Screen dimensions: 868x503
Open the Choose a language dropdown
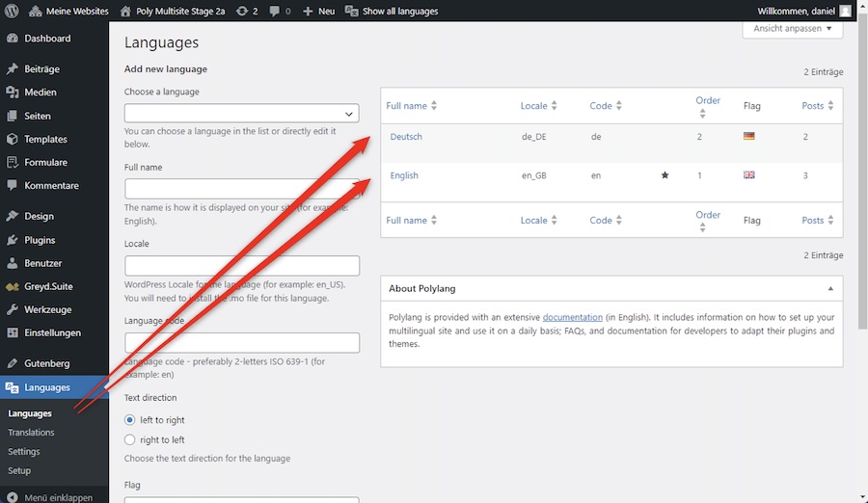(241, 114)
